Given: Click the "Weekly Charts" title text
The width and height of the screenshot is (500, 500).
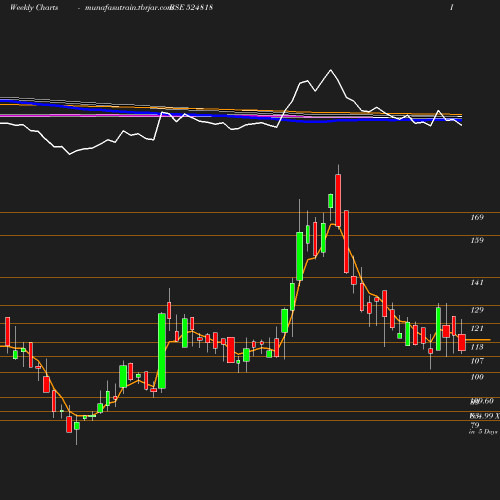Looking at the screenshot, I should [x=34, y=8].
